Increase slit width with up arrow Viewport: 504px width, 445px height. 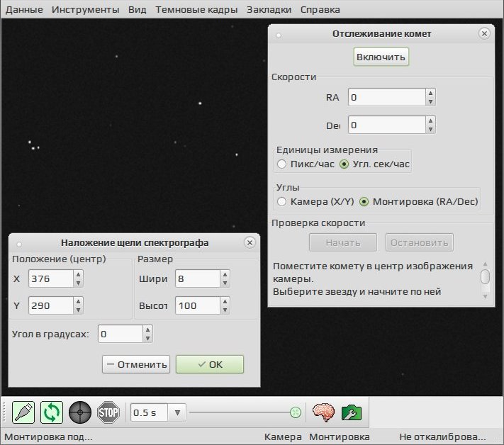pyautogui.click(x=225, y=274)
